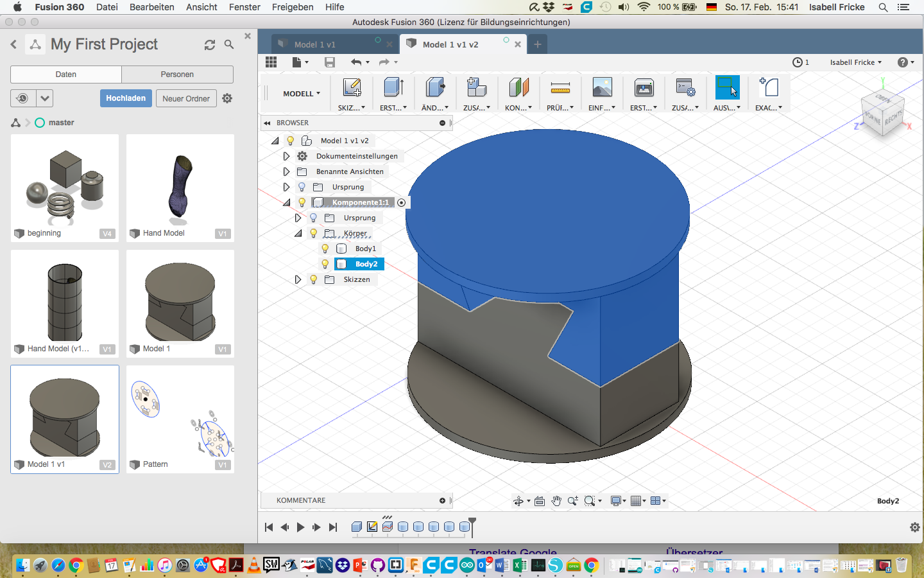Click the Hochladen button
The image size is (924, 578).
point(126,98)
